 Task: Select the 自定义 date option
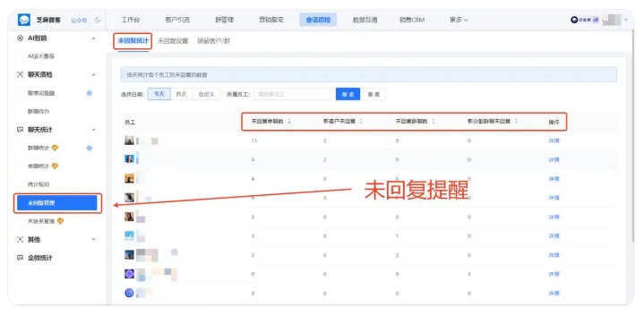tap(207, 94)
